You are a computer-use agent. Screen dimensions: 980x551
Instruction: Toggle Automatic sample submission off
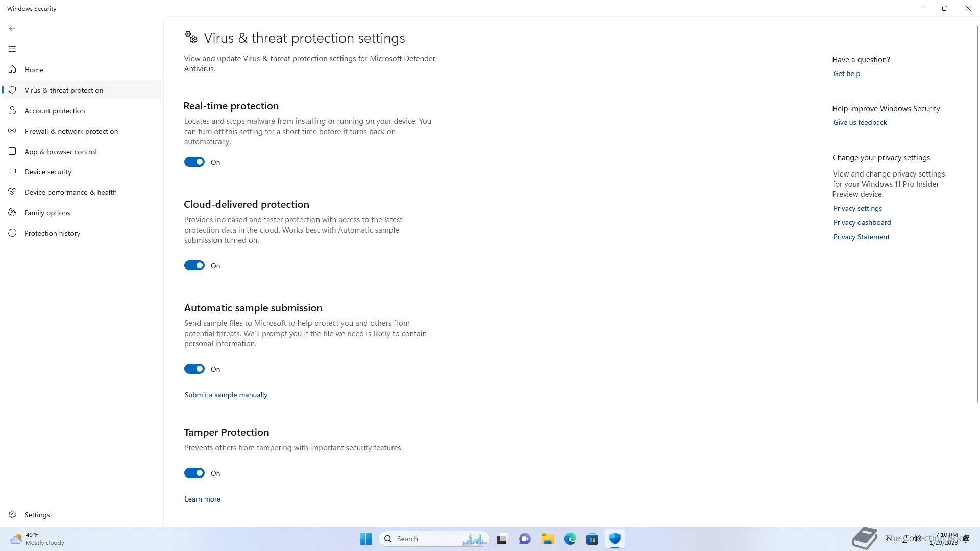coord(194,369)
